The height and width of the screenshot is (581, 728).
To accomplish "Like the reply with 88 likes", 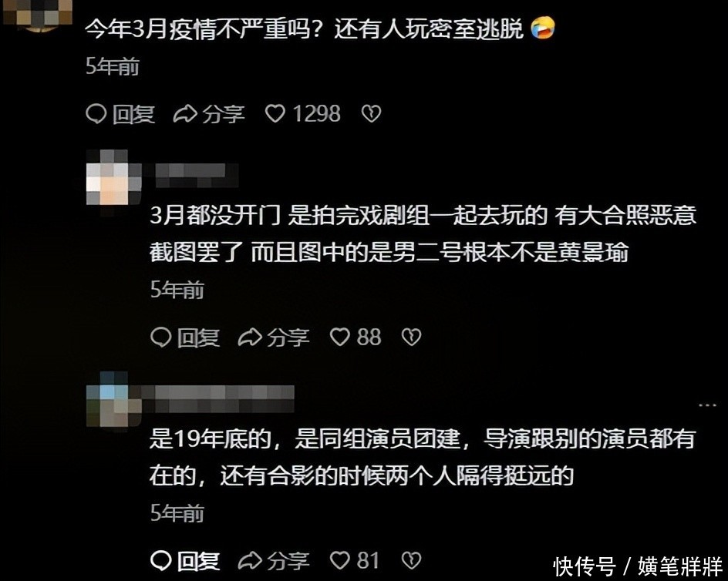I will pos(356,337).
